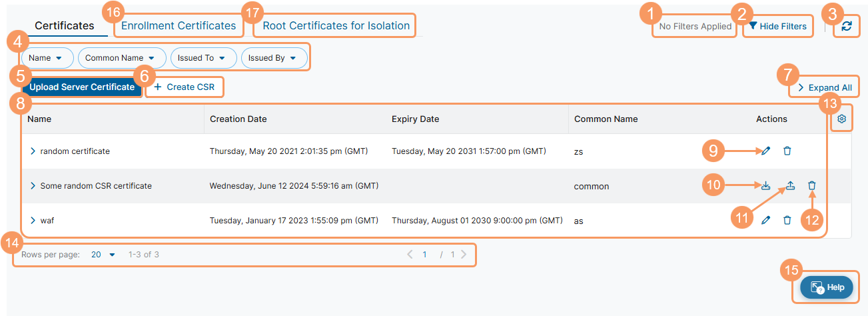Upload signed certificate for CSR row

pyautogui.click(x=790, y=186)
